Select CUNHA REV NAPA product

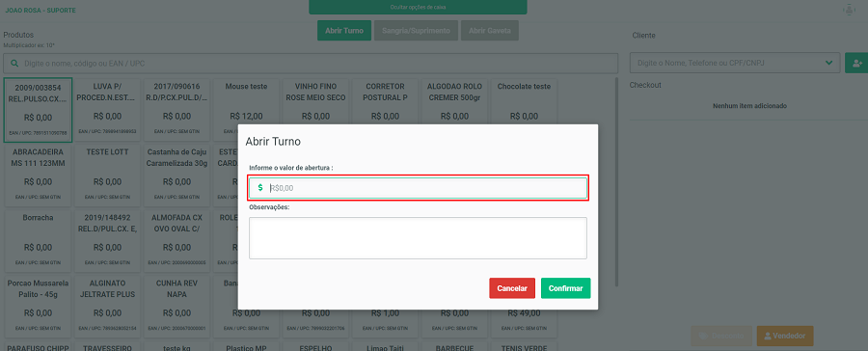pos(177,306)
